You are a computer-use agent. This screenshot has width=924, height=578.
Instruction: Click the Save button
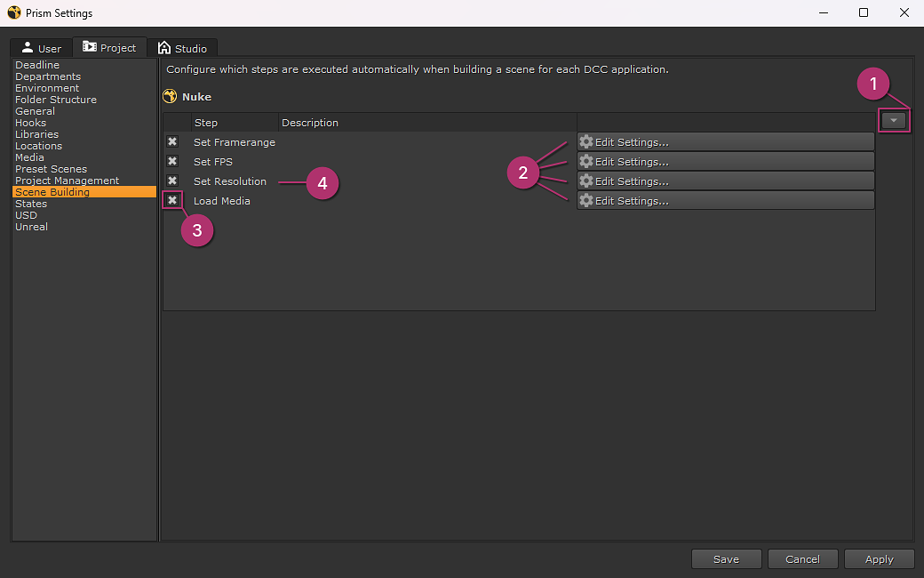click(x=726, y=558)
